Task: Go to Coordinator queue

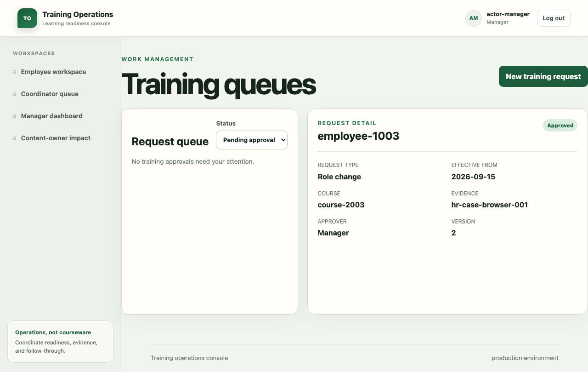Action: [x=50, y=94]
